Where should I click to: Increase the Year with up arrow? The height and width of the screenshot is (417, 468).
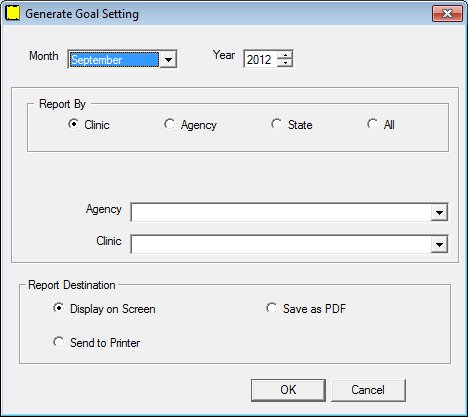[x=285, y=55]
